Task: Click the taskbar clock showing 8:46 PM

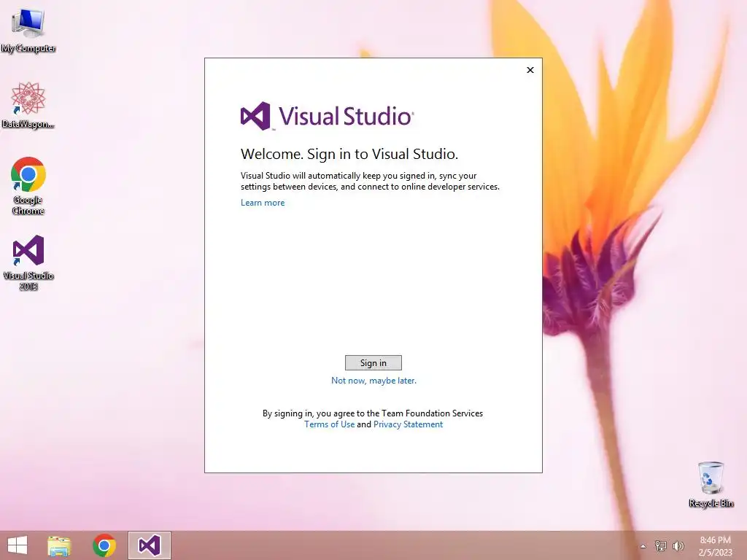Action: tap(715, 546)
